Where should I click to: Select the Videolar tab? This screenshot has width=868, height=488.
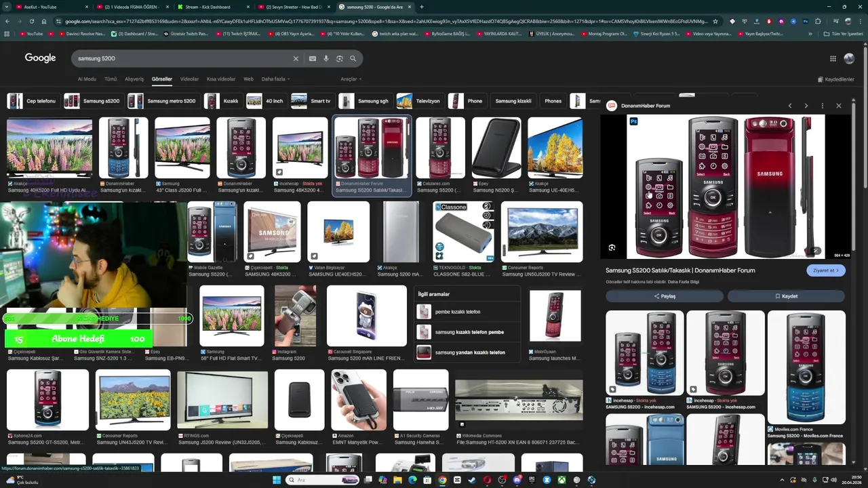(189, 79)
